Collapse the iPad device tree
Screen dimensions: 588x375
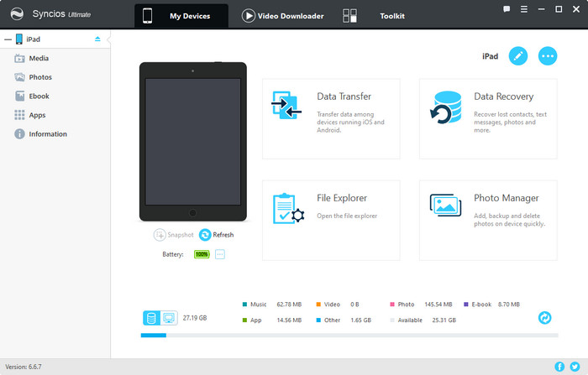click(7, 39)
